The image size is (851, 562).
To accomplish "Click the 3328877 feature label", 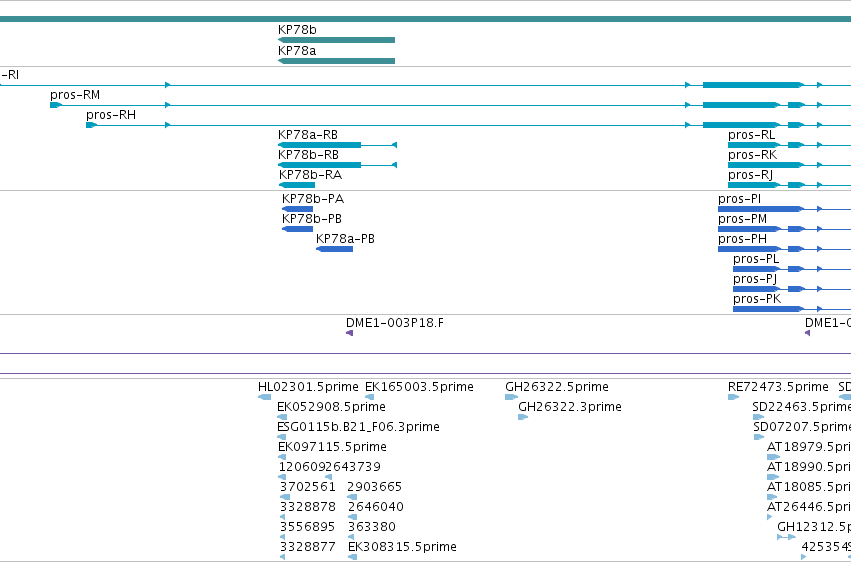I will (x=308, y=547).
